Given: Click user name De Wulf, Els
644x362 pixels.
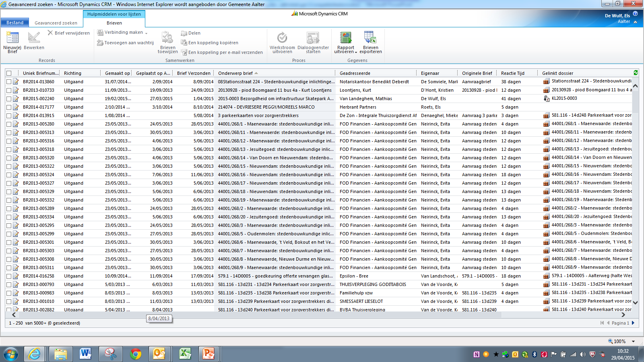Looking at the screenshot, I should (x=617, y=16).
